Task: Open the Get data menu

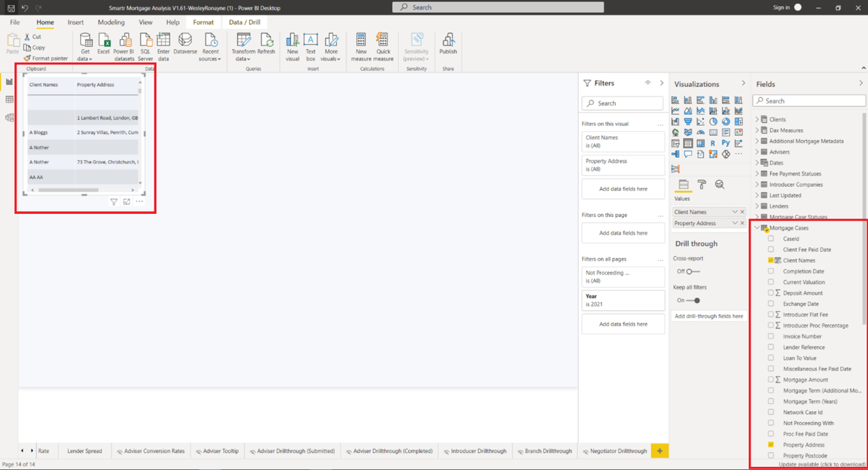Action: point(85,48)
